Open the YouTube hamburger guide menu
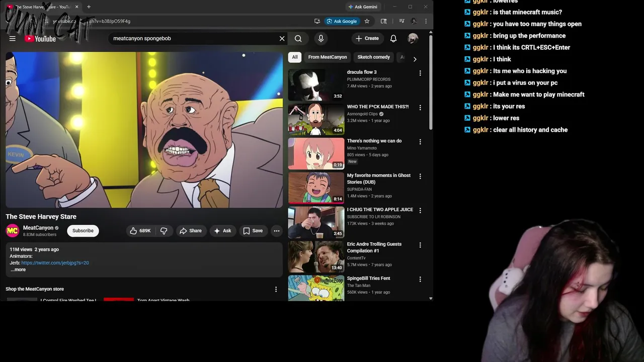 (x=13, y=39)
